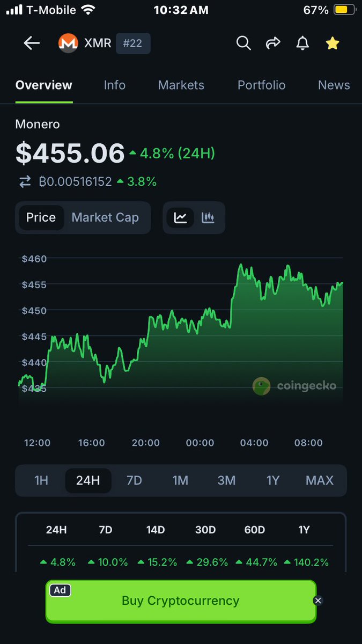Tap the Monero logo icon
Viewport: 362px width, 644px height.
[68, 43]
